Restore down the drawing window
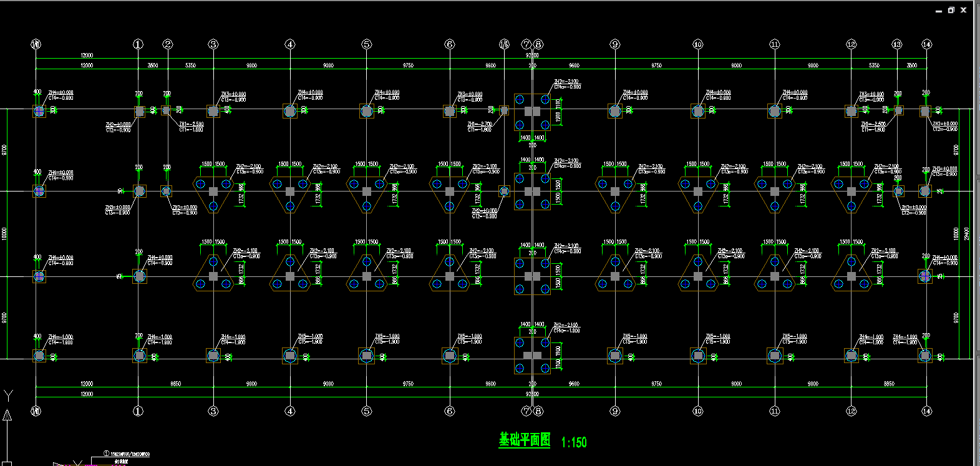 (951, 10)
